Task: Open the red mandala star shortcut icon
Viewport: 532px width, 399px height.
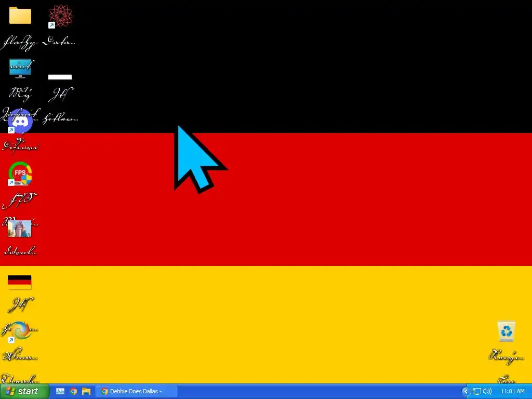Action: click(60, 16)
